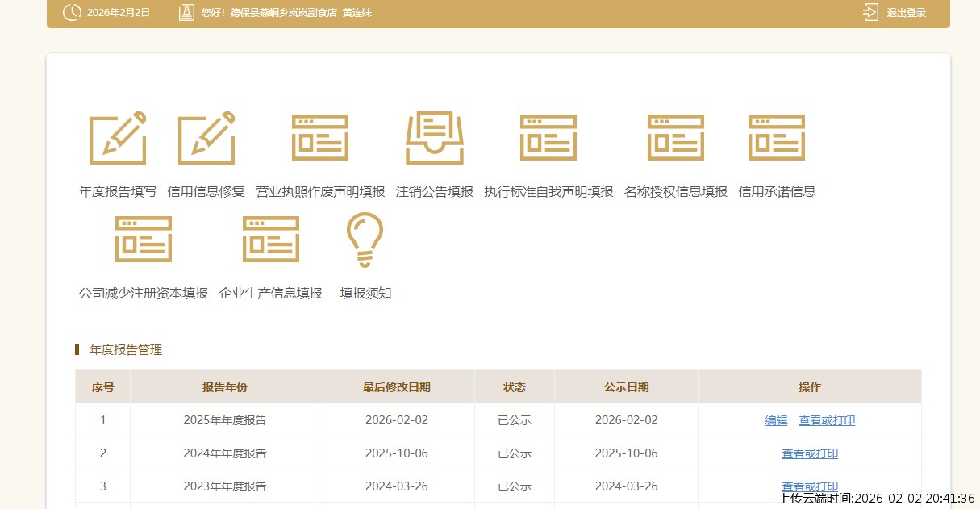Click the 退出登录 text link
Viewport: 980px width, 509px height.
907,13
